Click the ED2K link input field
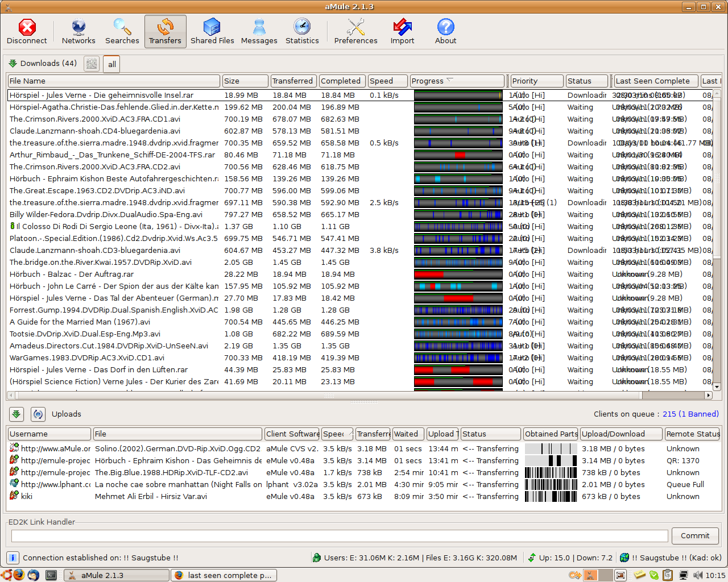728x582 pixels. pos(340,536)
